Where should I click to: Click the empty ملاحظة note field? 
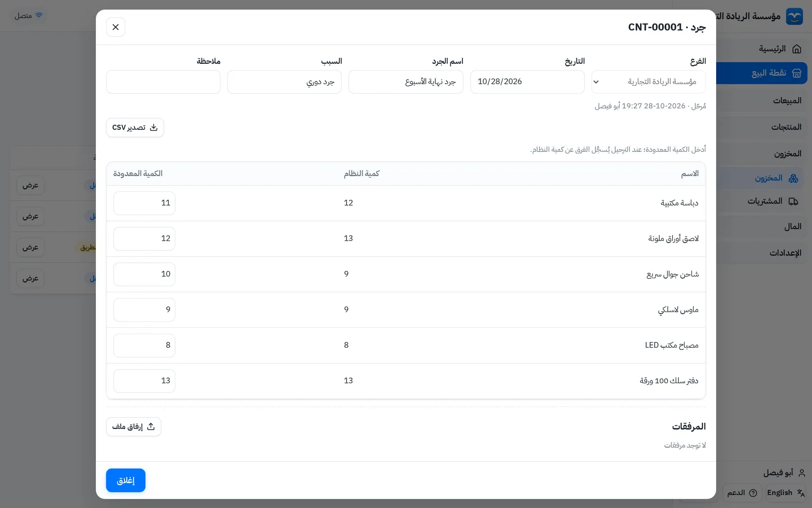pyautogui.click(x=163, y=82)
